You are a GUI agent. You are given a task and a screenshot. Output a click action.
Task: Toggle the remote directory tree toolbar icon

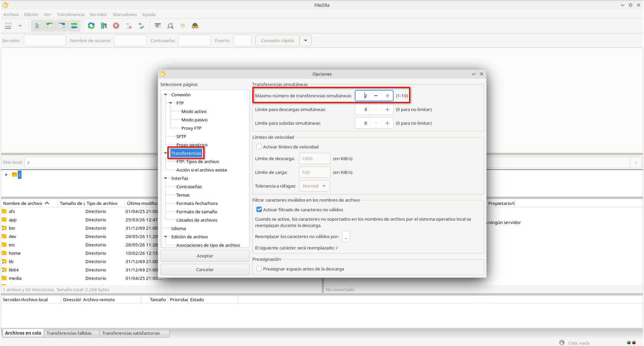coord(62,26)
